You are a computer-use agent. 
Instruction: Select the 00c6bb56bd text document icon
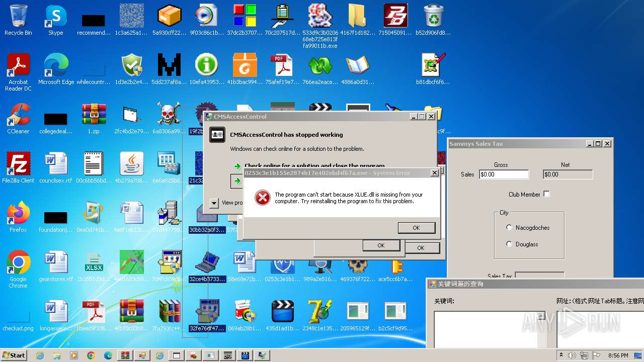[x=94, y=167]
